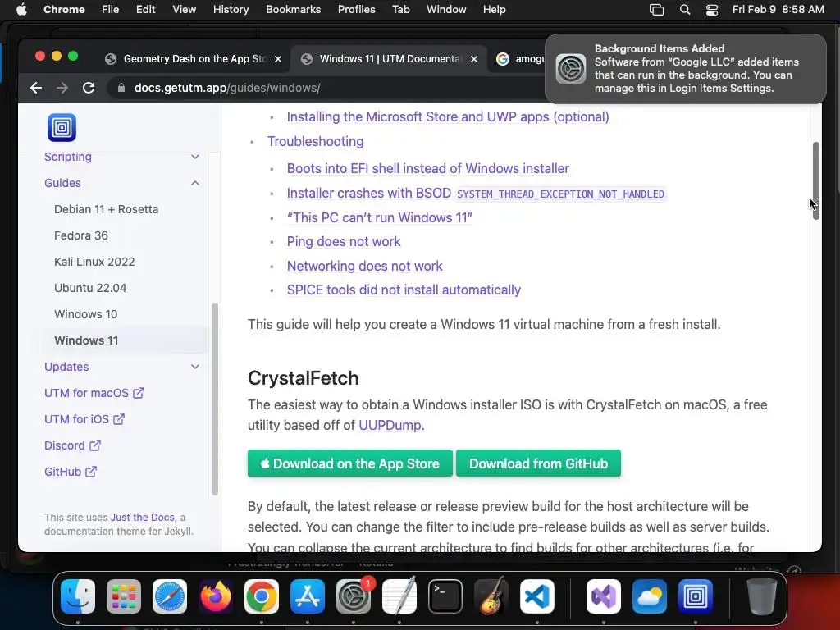Image resolution: width=840 pixels, height=630 pixels.
Task: Open SPICE tools did not install link
Action: (x=404, y=290)
